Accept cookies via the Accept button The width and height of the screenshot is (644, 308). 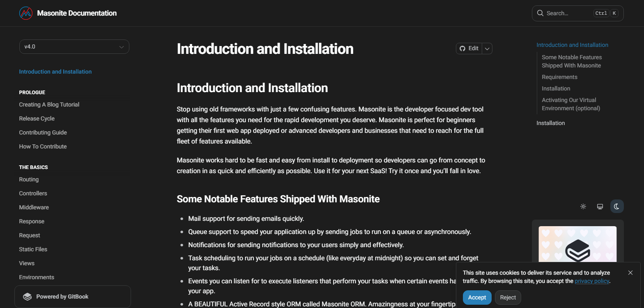(476, 297)
